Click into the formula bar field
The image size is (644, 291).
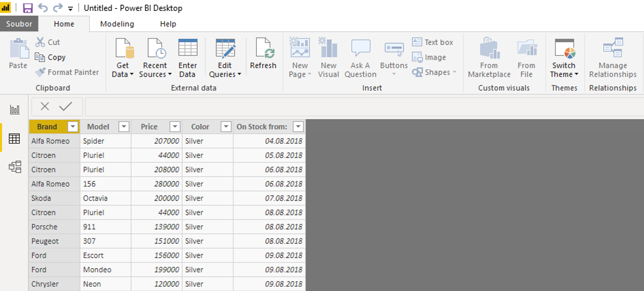(x=364, y=107)
